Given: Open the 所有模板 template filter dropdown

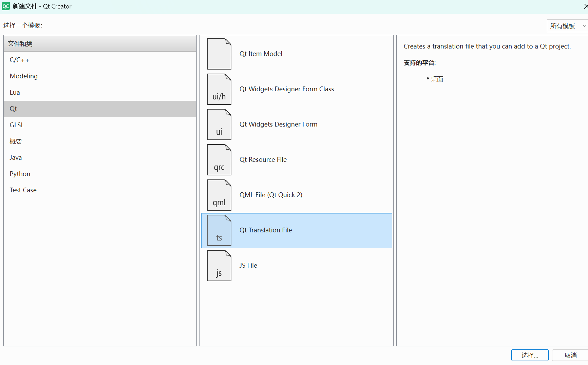Looking at the screenshot, I should click(x=567, y=26).
